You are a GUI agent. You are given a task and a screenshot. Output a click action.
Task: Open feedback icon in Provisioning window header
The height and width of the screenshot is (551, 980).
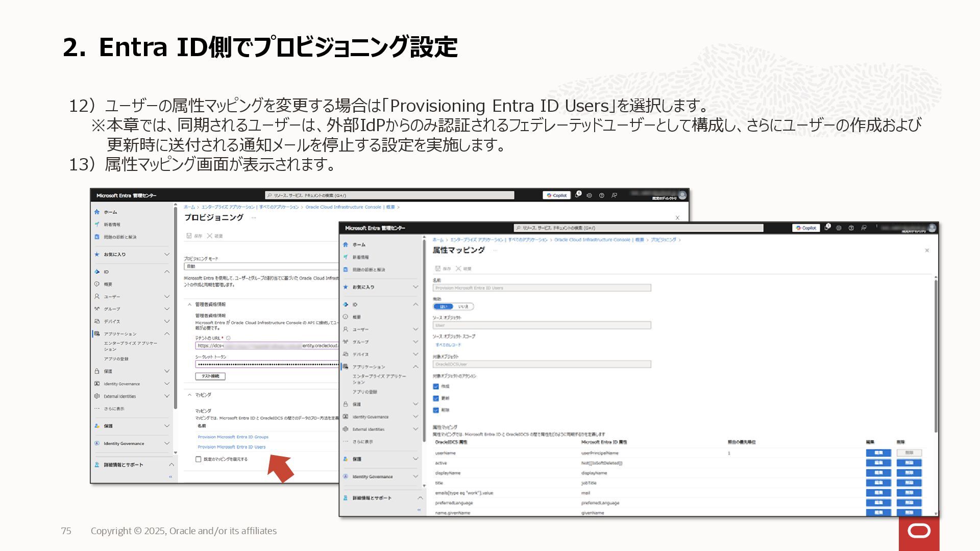[614, 195]
